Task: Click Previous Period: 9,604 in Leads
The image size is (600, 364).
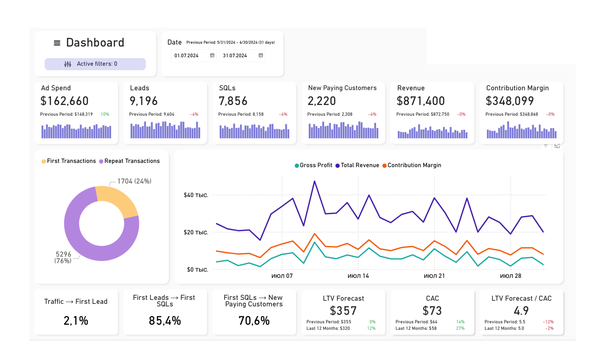Action: (152, 114)
